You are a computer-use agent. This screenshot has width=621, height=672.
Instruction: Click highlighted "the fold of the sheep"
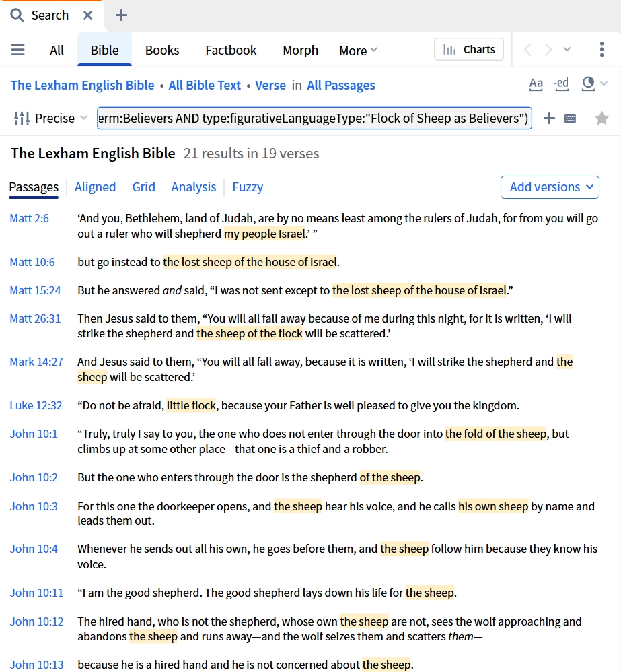495,434
